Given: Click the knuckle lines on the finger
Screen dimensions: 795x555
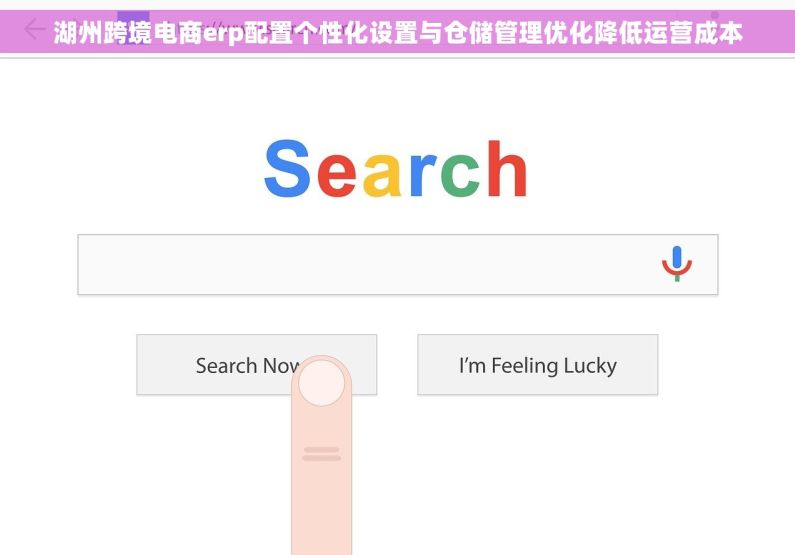Looking at the screenshot, I should [x=321, y=454].
